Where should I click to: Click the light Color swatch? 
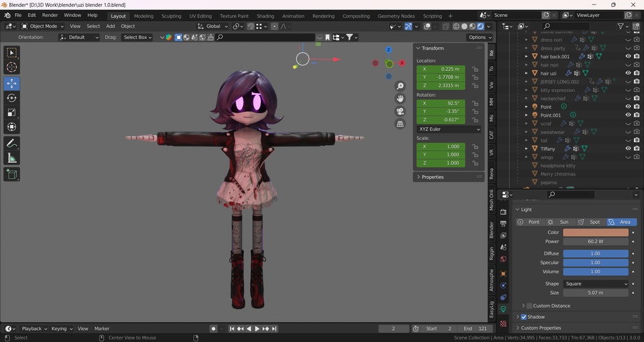595,233
